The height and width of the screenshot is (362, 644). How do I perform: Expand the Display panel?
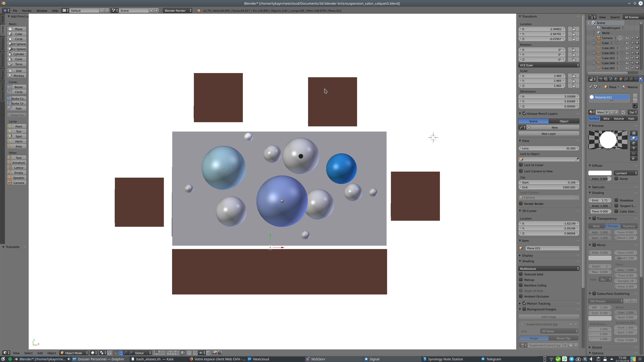pyautogui.click(x=520, y=255)
